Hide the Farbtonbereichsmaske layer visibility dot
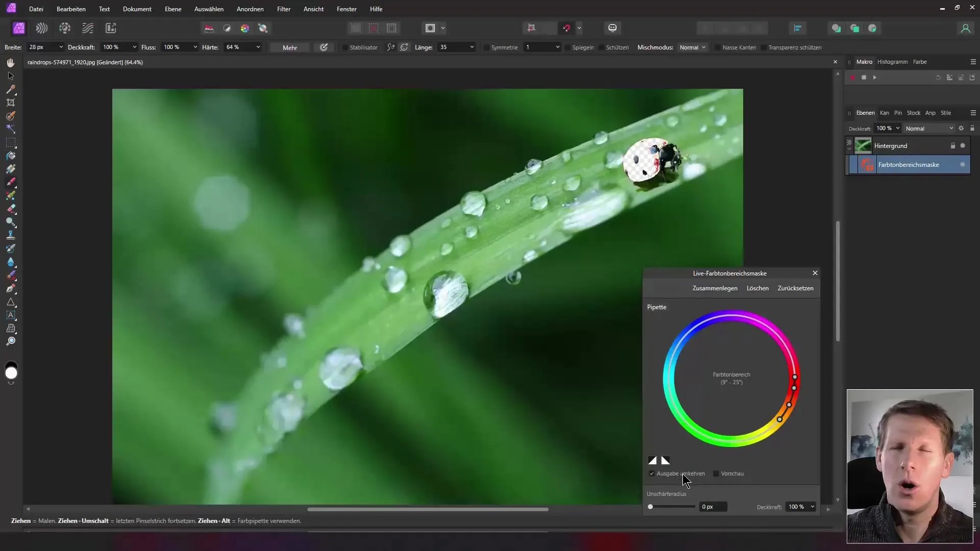Screen dimensions: 980x551 click(x=963, y=164)
